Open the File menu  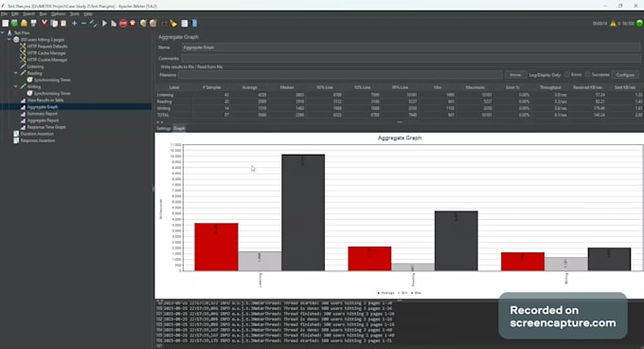tap(4, 14)
